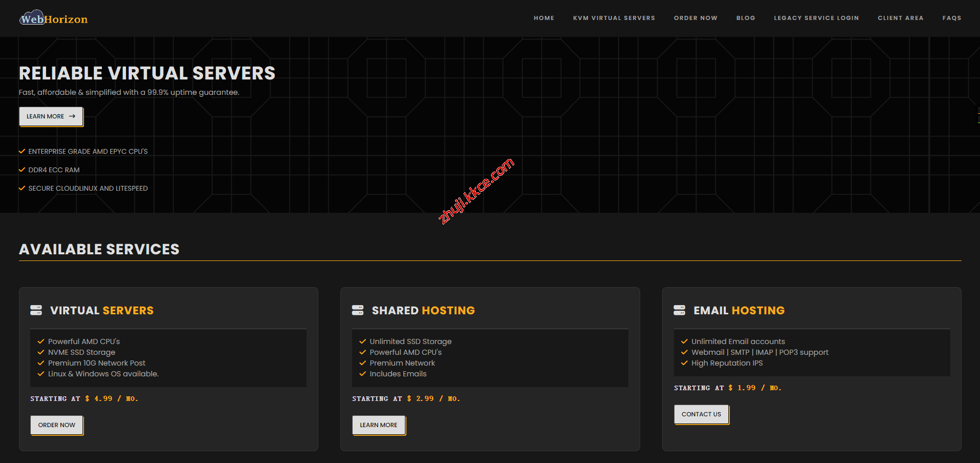Open the HOME menu item
980x463 pixels.
click(544, 18)
